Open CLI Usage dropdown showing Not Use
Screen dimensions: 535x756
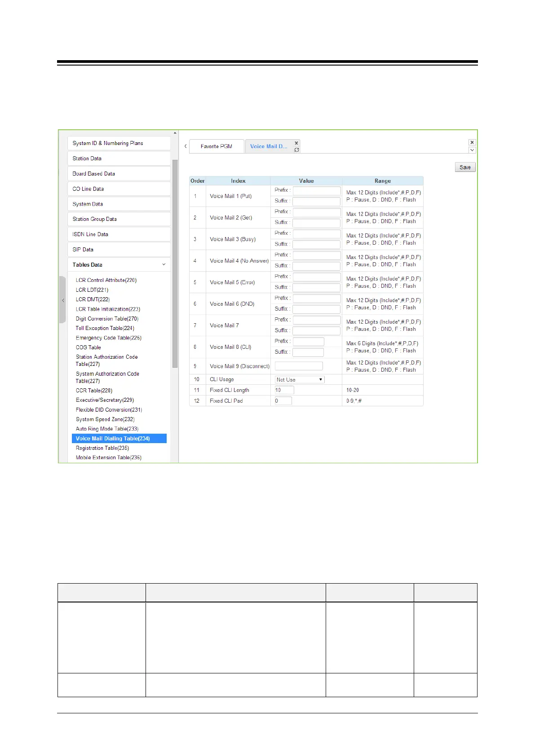[x=300, y=380]
